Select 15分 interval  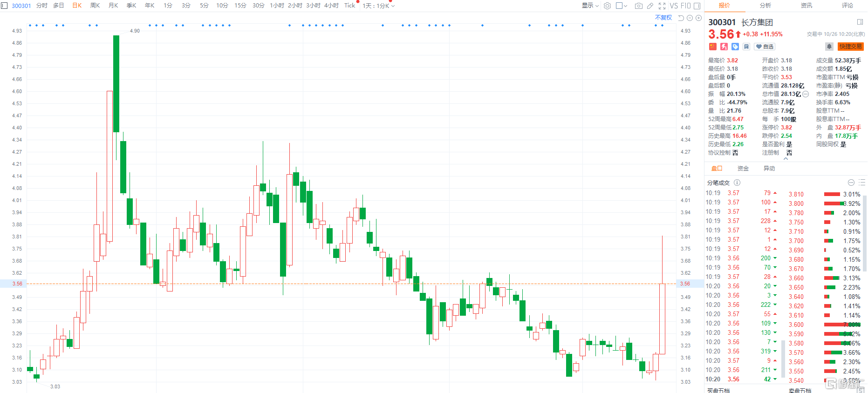tap(240, 6)
